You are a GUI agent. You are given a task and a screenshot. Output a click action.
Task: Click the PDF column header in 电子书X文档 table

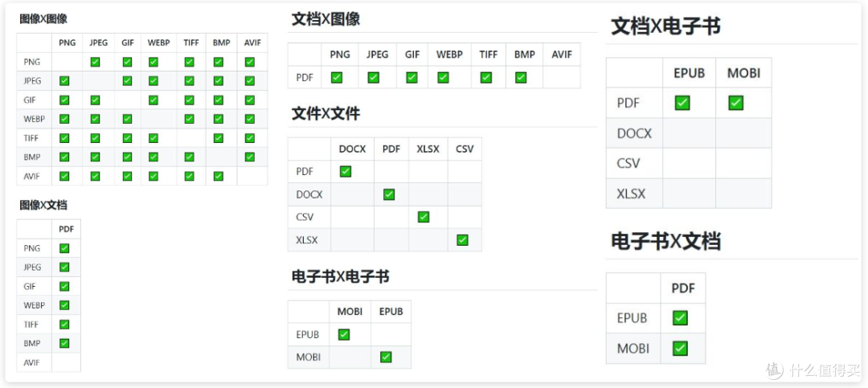tap(683, 288)
